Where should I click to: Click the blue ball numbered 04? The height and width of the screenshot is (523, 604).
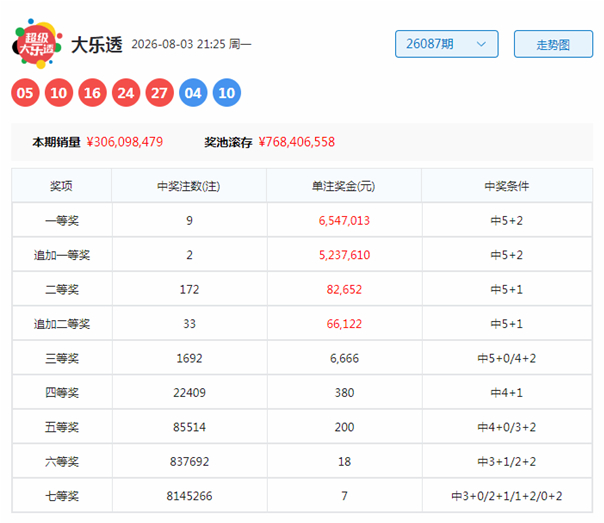193,93
